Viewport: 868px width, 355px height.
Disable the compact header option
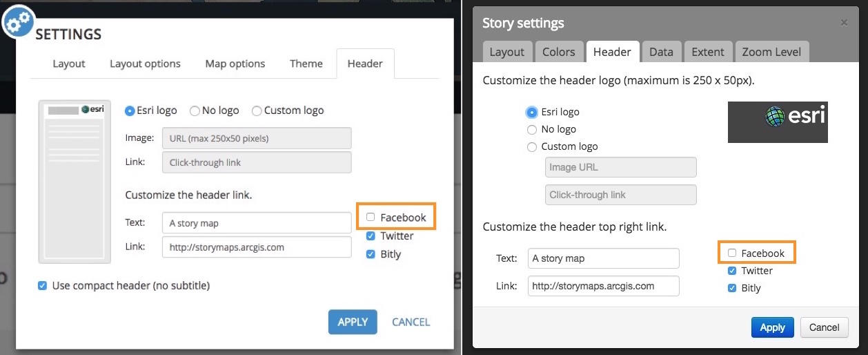[43, 285]
